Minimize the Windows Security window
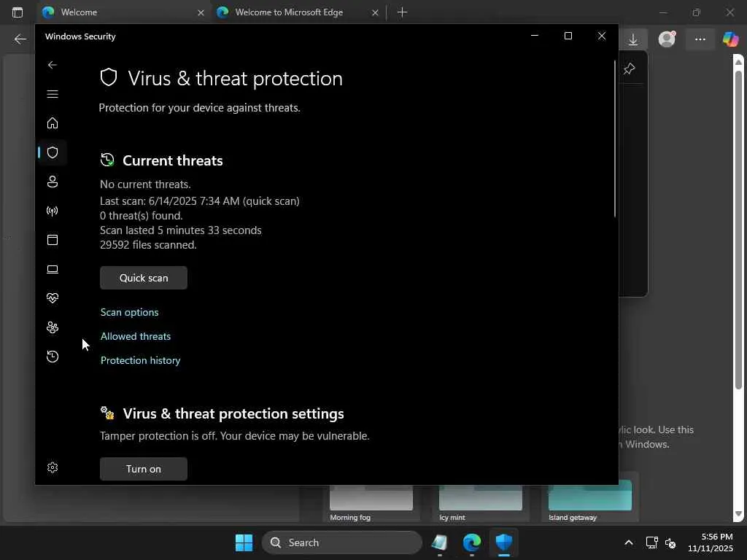Screen dimensions: 747x560 (x=535, y=36)
